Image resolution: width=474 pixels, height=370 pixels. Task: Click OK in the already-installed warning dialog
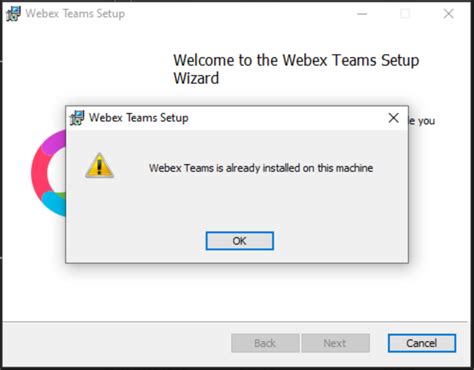239,241
